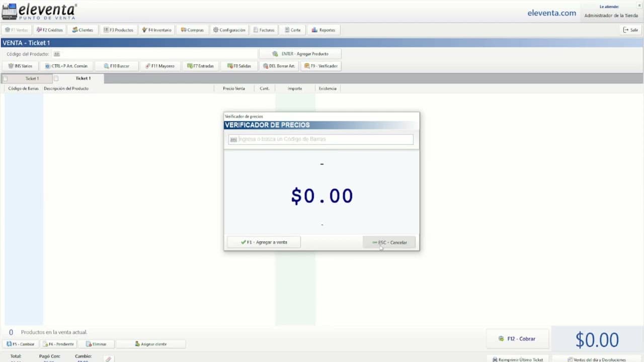The image size is (644, 362).
Task: Click the Corte toolbar button
Action: point(292,30)
